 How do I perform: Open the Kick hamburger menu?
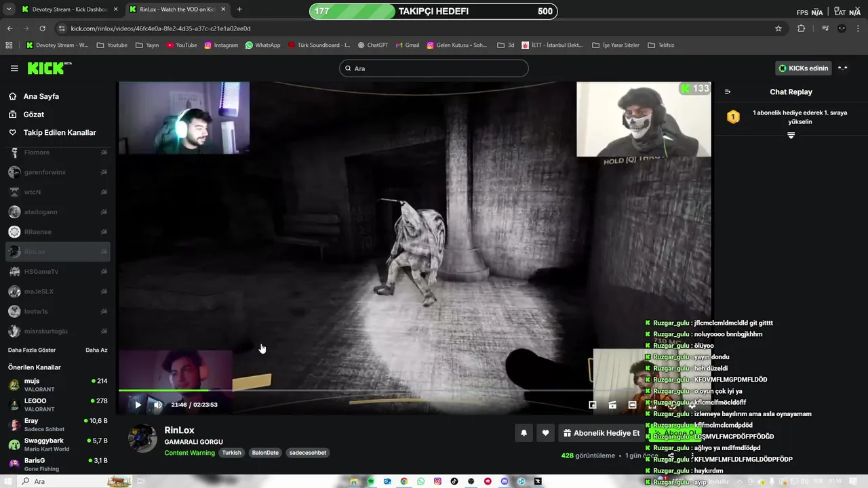click(x=14, y=68)
